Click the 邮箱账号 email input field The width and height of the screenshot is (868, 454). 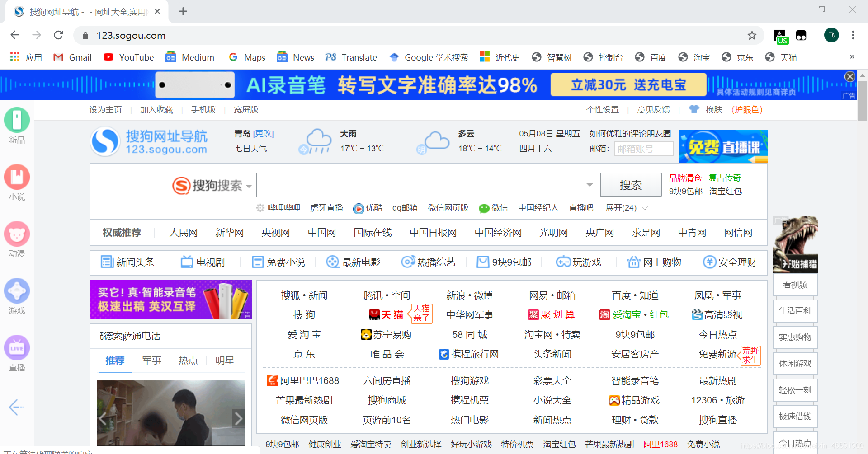tap(644, 149)
